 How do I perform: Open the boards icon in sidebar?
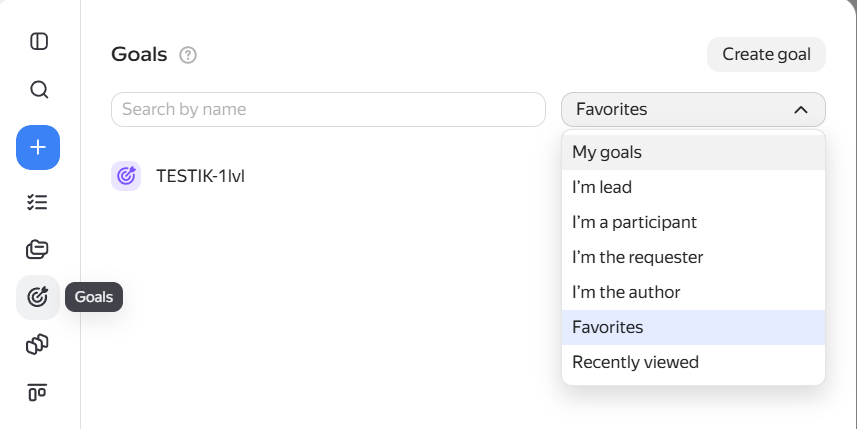coord(38,392)
